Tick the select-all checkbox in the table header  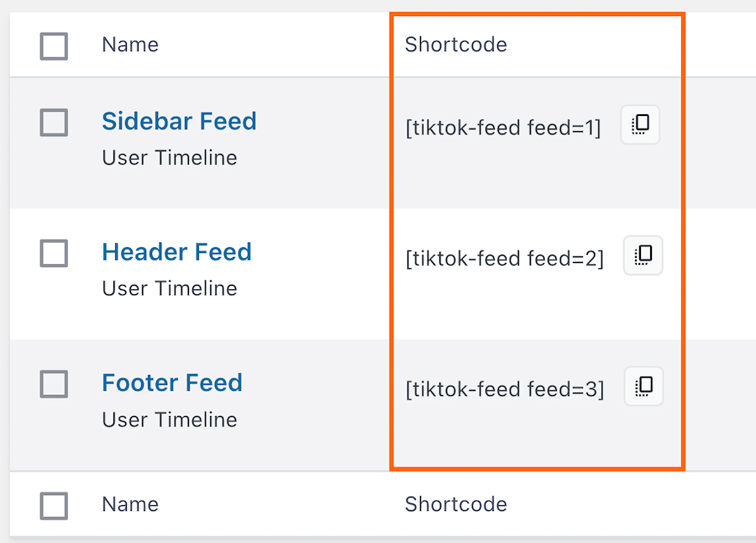click(x=54, y=46)
